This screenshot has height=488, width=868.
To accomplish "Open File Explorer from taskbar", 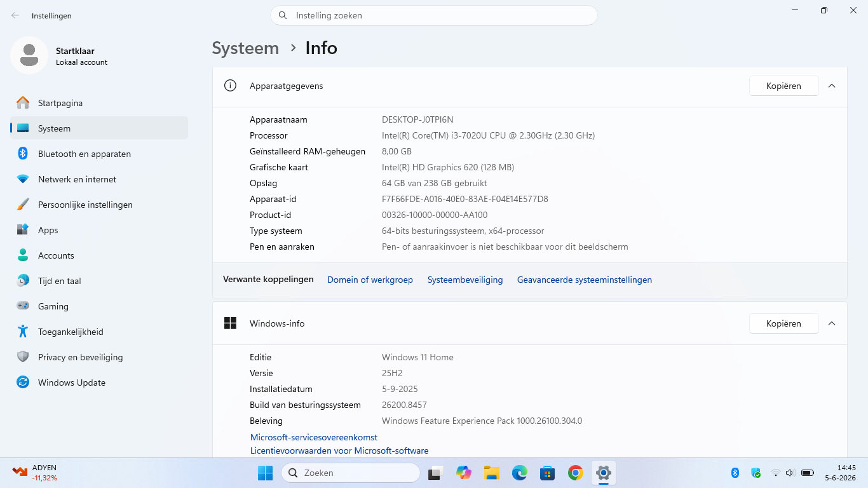I will click(491, 473).
